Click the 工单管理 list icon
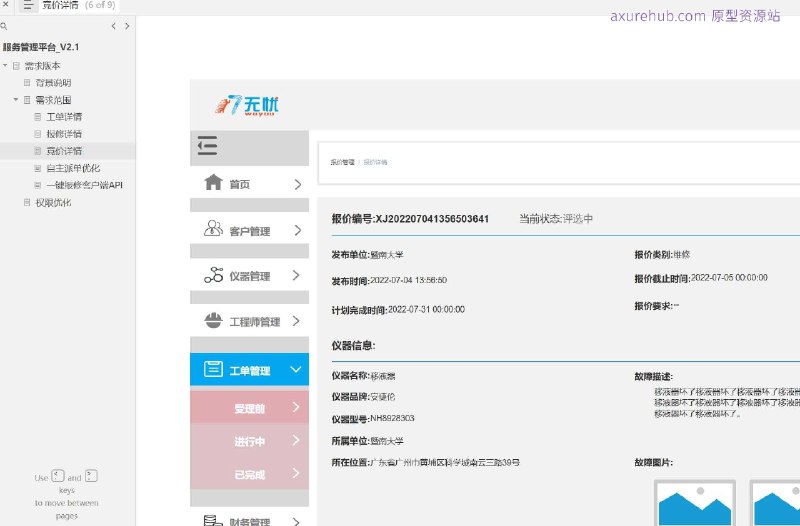The height and width of the screenshot is (526, 800). pos(213,368)
